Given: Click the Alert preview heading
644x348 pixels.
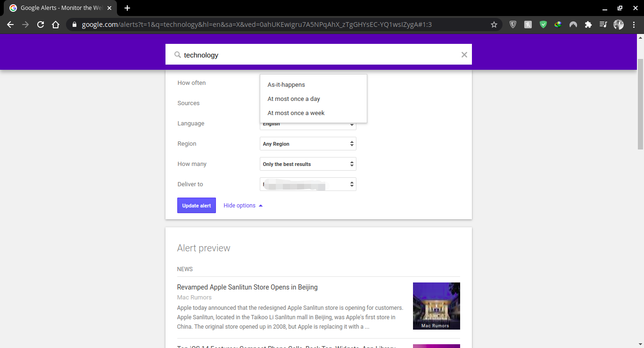Looking at the screenshot, I should click(x=204, y=248).
